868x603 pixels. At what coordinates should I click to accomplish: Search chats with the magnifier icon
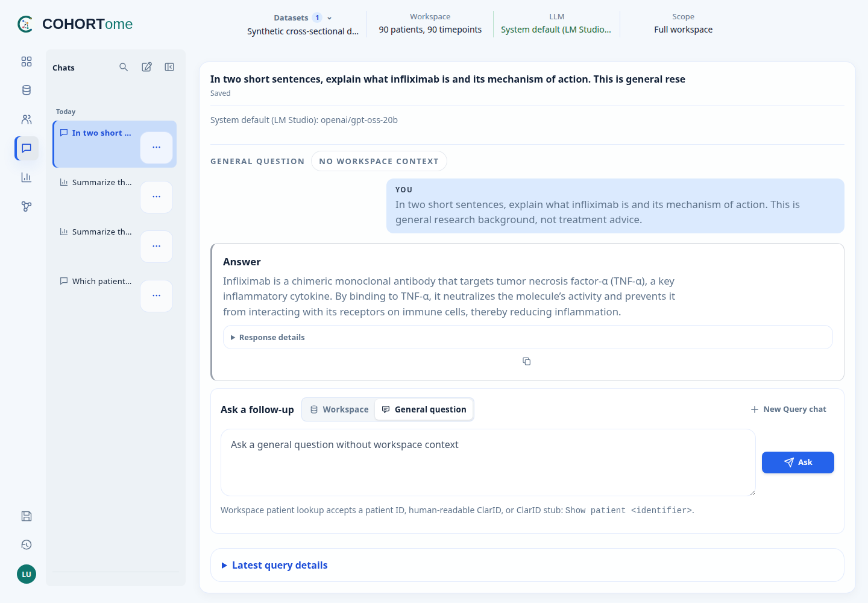(124, 67)
